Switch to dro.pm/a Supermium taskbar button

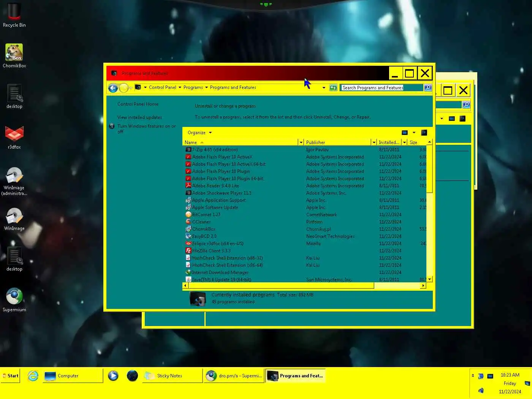234,376
